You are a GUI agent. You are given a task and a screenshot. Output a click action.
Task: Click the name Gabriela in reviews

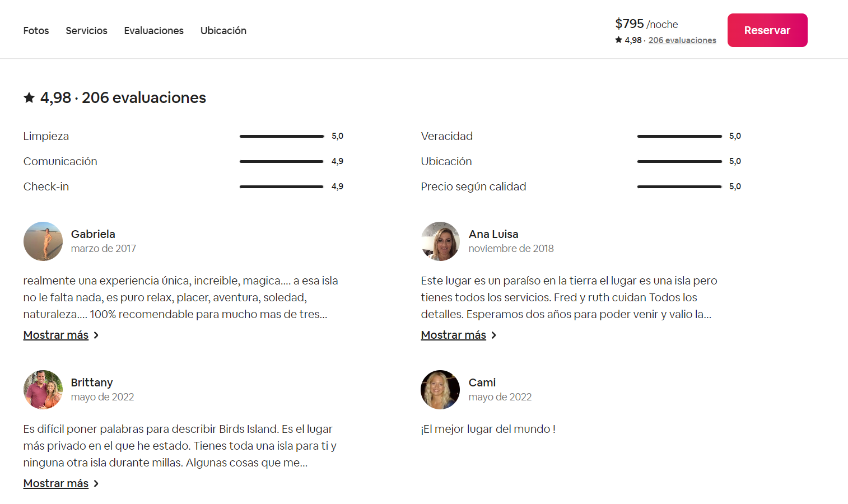[93, 234]
